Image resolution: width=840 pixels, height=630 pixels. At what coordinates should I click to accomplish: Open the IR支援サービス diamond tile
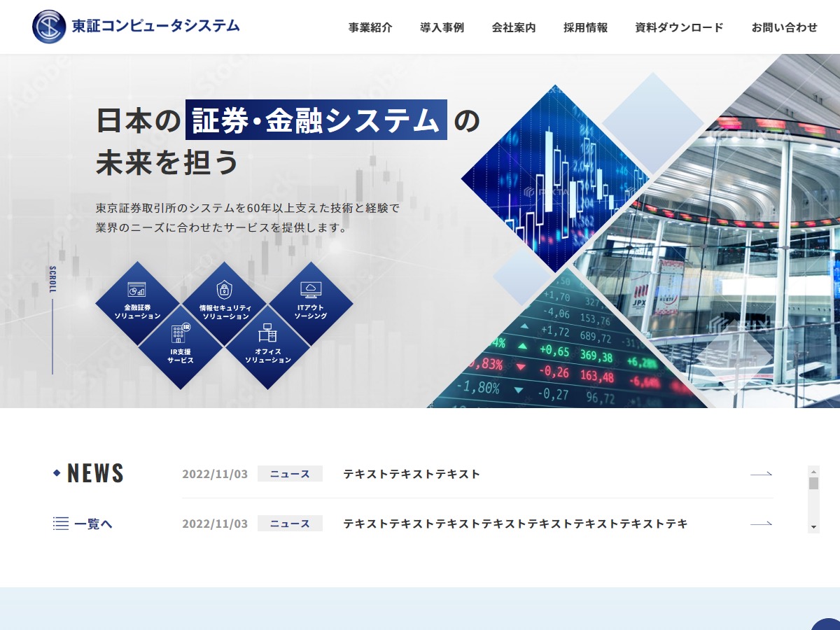[x=181, y=347]
